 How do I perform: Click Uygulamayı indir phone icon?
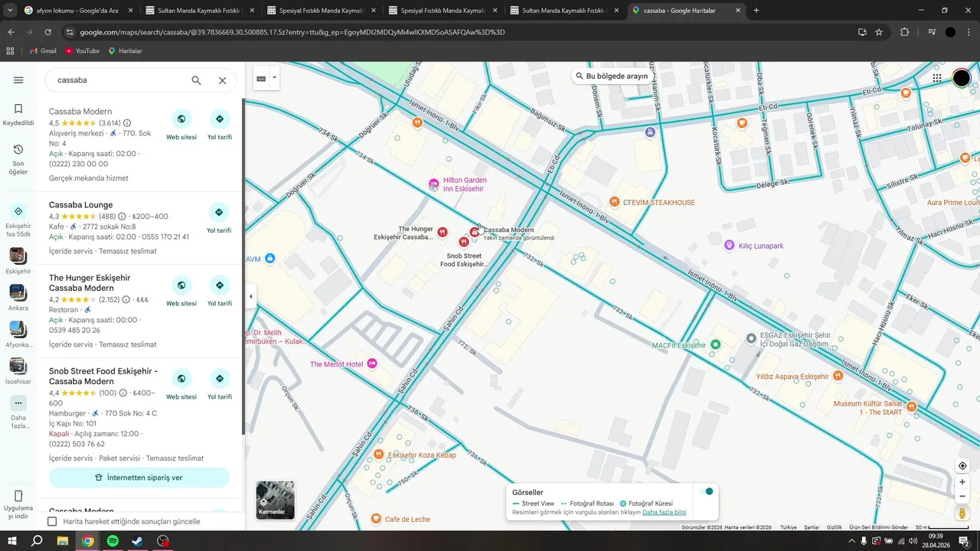(x=18, y=496)
